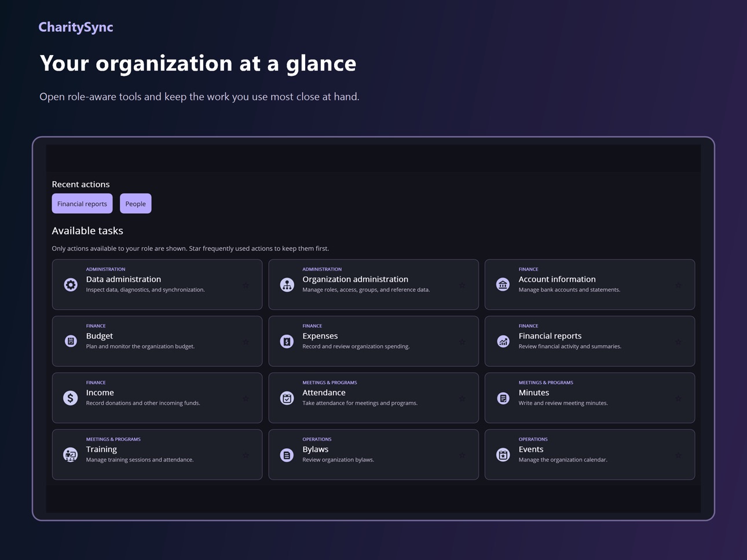
Task: Click the Attendance calendar check icon
Action: click(287, 398)
